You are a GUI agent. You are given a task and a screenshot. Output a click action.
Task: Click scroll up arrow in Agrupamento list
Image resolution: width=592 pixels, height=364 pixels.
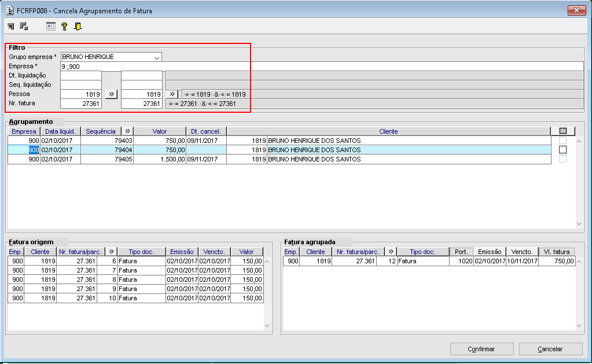coord(579,141)
